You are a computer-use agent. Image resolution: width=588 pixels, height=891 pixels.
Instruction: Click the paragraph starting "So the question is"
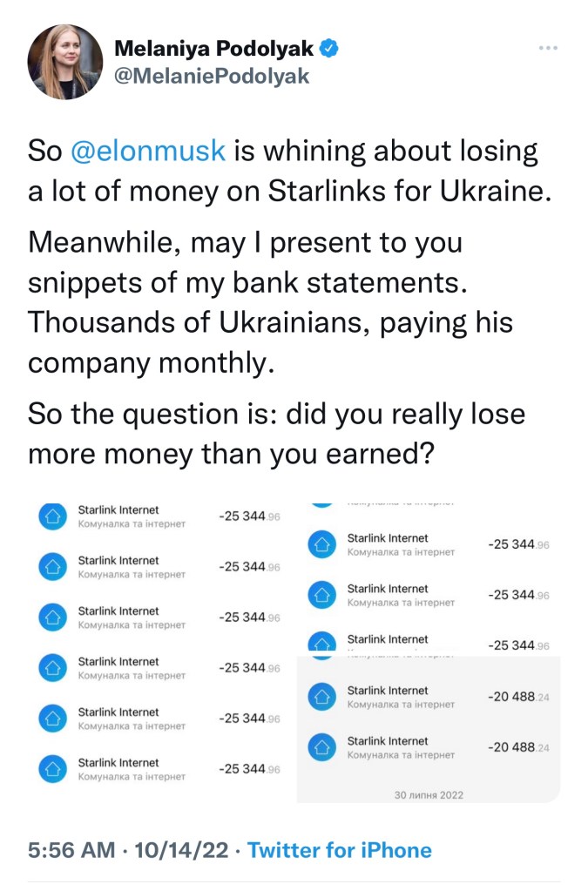coord(277,432)
